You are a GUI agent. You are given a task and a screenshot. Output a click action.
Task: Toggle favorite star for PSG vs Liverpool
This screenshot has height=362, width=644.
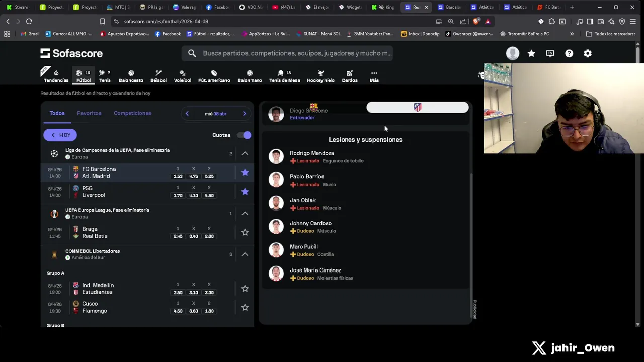pos(245,191)
